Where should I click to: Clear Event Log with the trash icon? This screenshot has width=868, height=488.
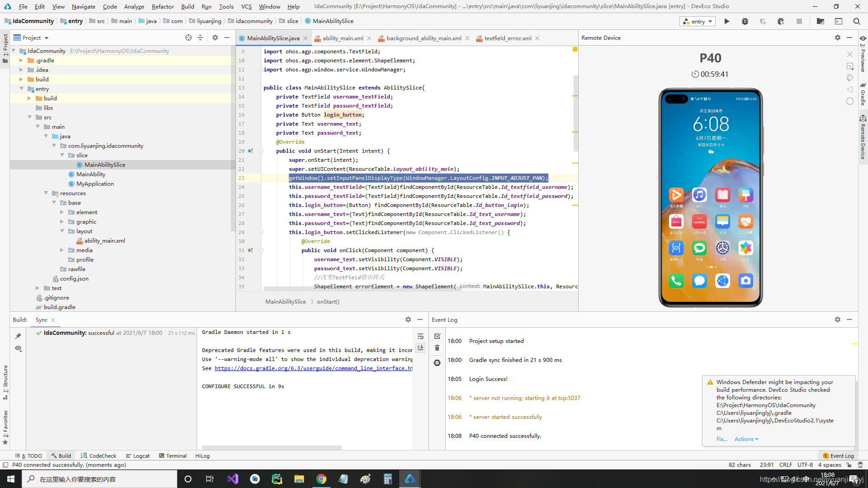[x=437, y=347]
